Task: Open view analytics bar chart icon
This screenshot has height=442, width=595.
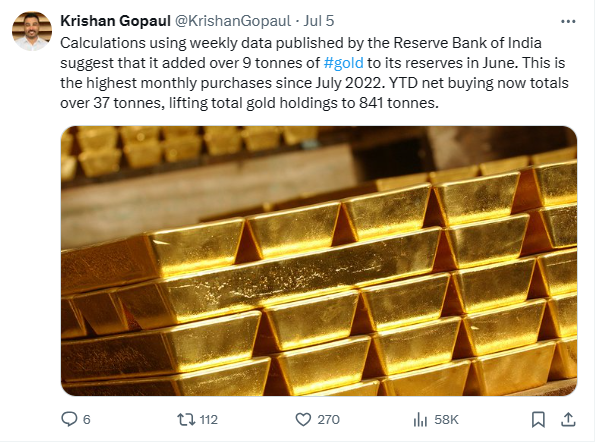Action: (420, 420)
